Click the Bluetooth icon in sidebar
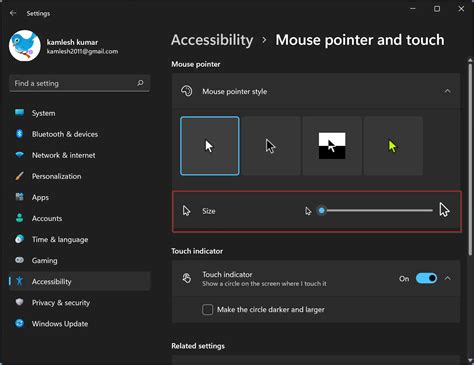The height and width of the screenshot is (365, 474). point(19,134)
